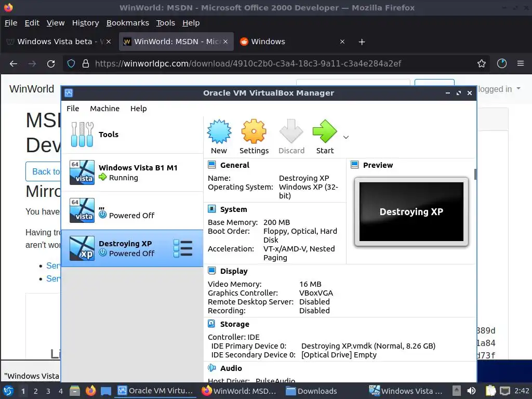Viewport: 532px width, 399px height.
Task: Open the VirtualBox Machine menu
Action: pos(104,109)
